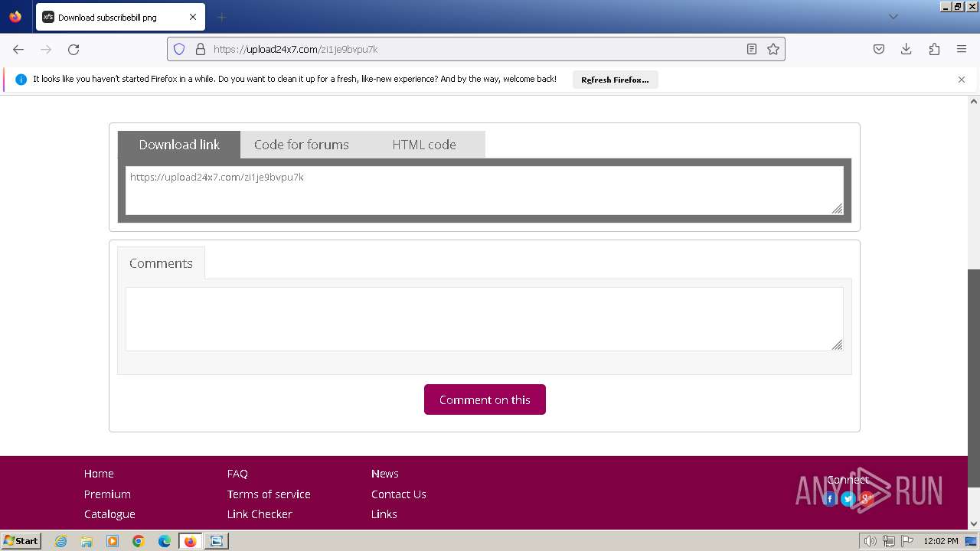Close the Download subscribebill png tab
Screen dimensions: 980x551
pyautogui.click(x=193, y=17)
